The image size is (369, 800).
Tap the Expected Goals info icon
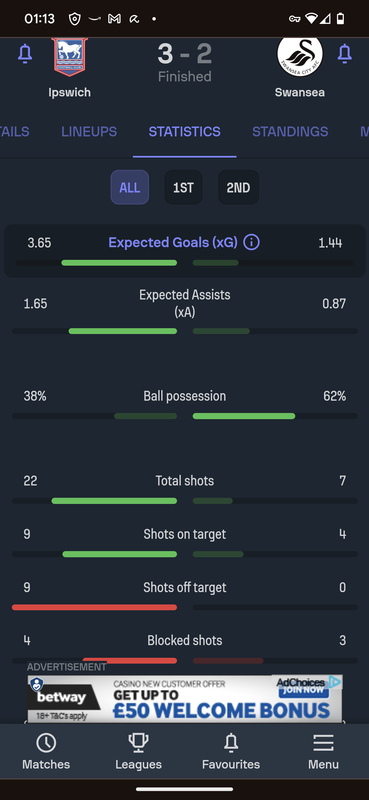(251, 242)
